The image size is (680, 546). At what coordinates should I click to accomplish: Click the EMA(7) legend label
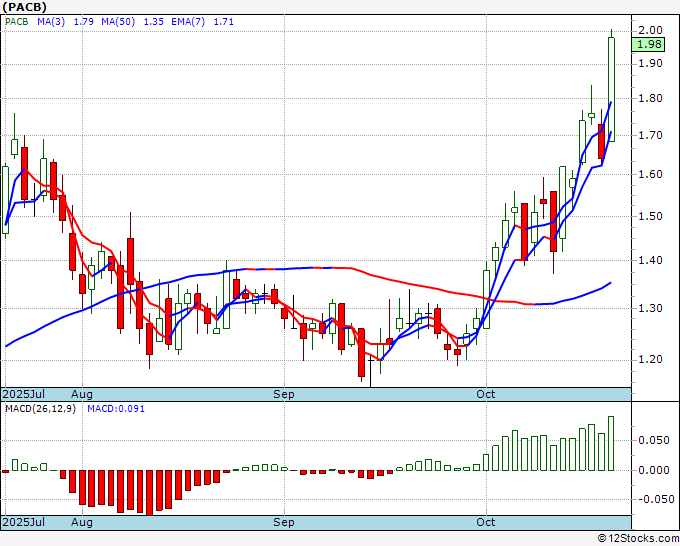pyautogui.click(x=188, y=22)
